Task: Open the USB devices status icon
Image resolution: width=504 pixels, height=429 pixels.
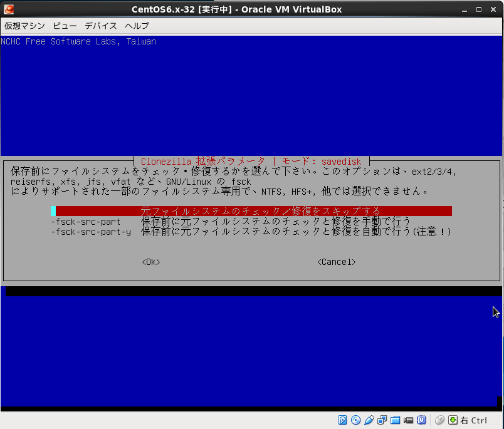Action: point(369,420)
